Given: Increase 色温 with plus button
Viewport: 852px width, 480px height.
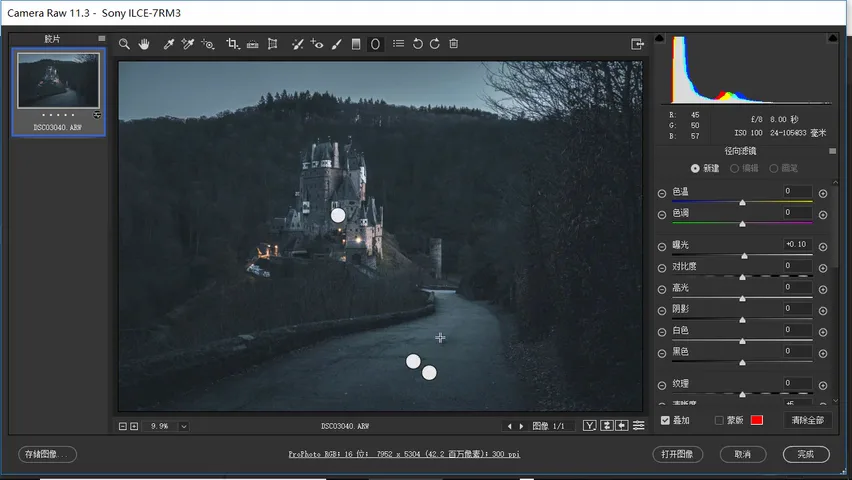Looking at the screenshot, I should coord(823,194).
